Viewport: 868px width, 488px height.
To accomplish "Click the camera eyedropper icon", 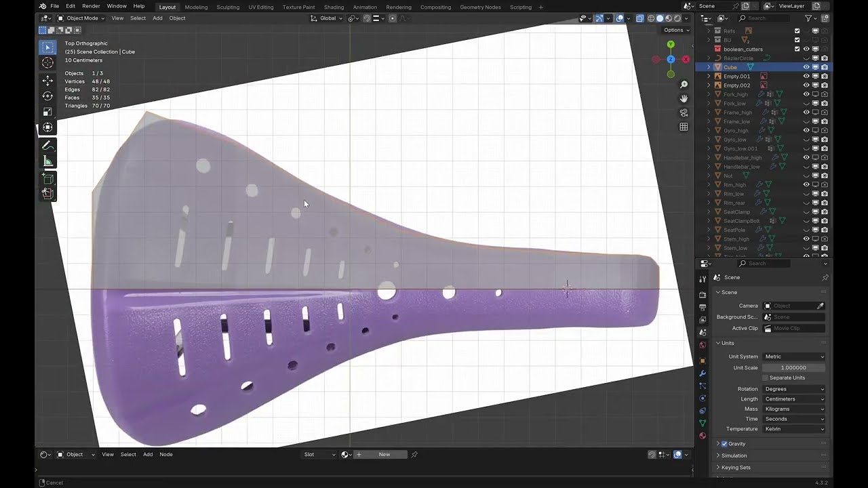I will 820,306.
